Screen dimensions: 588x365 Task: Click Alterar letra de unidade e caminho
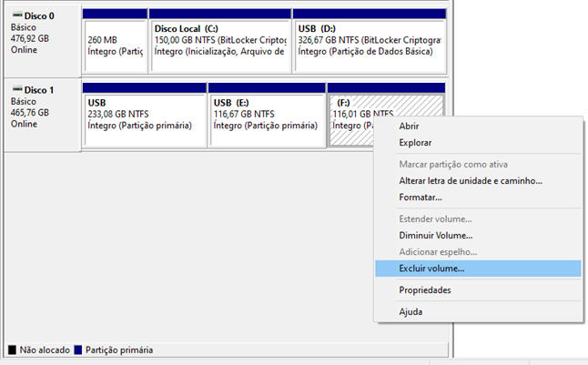pyautogui.click(x=478, y=181)
